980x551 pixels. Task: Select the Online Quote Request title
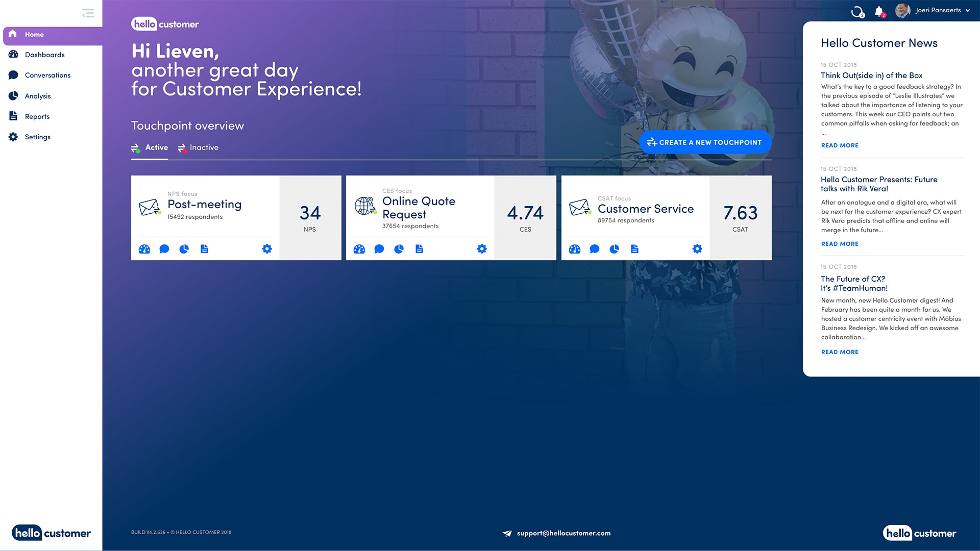[x=419, y=208]
